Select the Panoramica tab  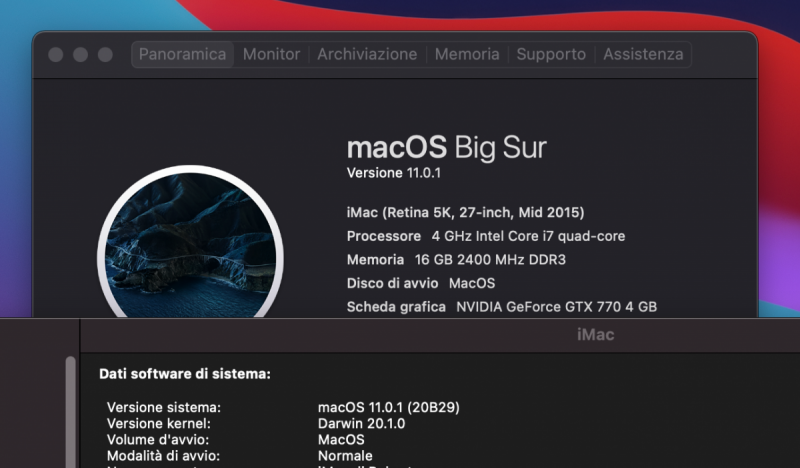coord(183,54)
